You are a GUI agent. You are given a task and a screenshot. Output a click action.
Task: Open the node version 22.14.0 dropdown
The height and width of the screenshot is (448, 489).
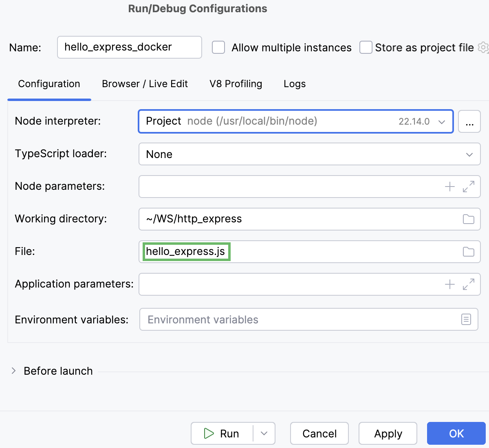441,121
